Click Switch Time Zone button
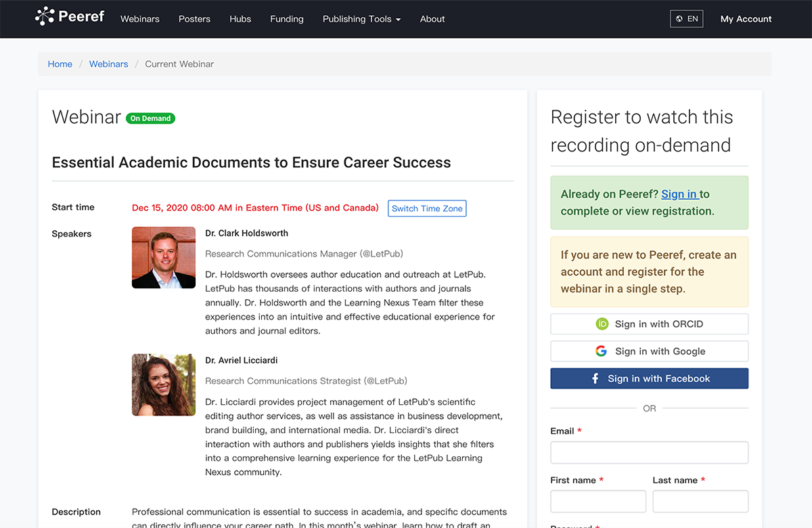812x528 pixels. coord(427,208)
